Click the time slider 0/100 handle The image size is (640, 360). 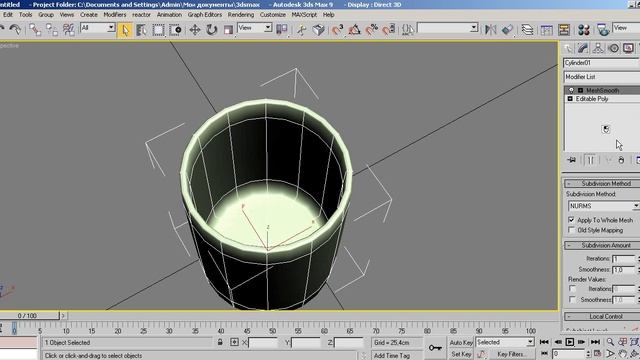tap(27, 316)
